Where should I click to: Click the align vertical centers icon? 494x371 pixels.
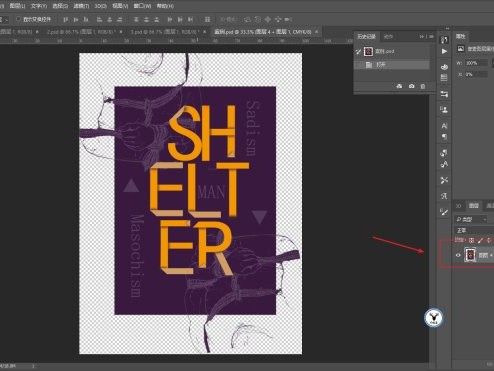pos(76,20)
